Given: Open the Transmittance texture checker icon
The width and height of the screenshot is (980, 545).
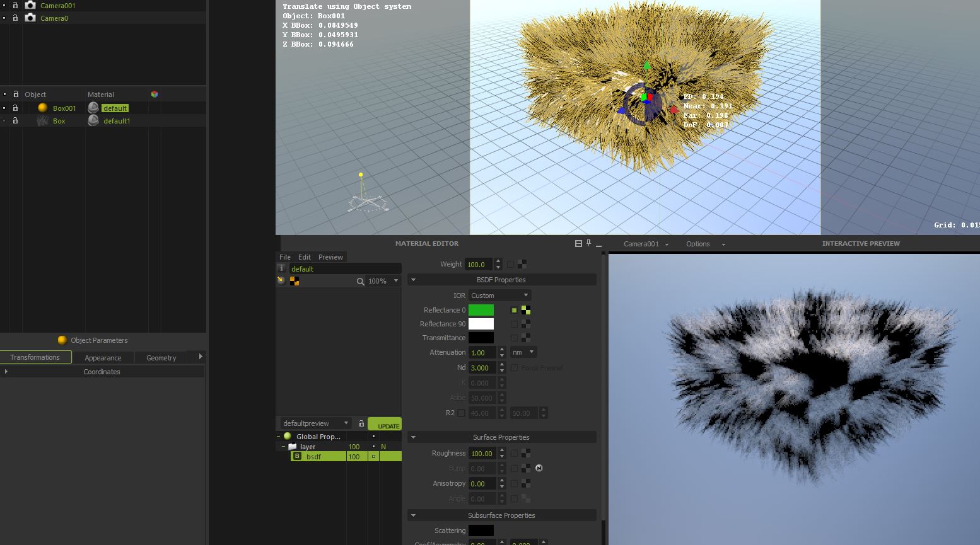Looking at the screenshot, I should tap(525, 338).
